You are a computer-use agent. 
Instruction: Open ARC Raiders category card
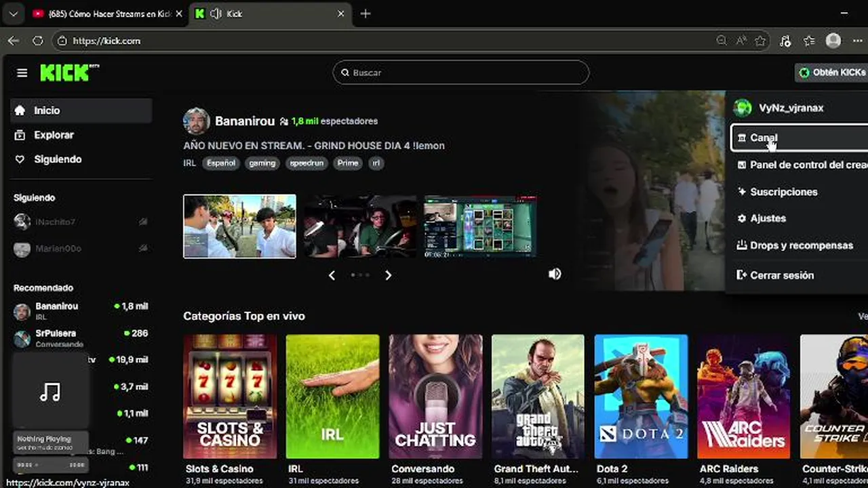pos(744,396)
